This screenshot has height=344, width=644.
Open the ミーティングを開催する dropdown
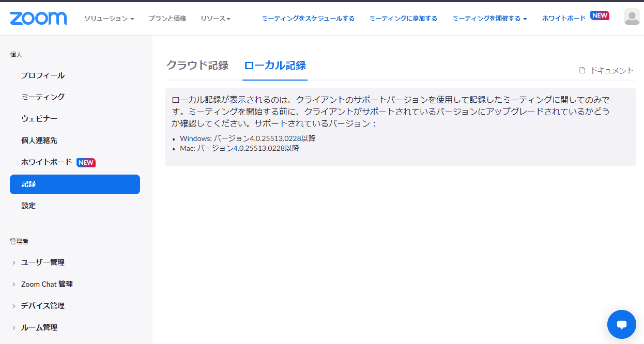(x=489, y=19)
